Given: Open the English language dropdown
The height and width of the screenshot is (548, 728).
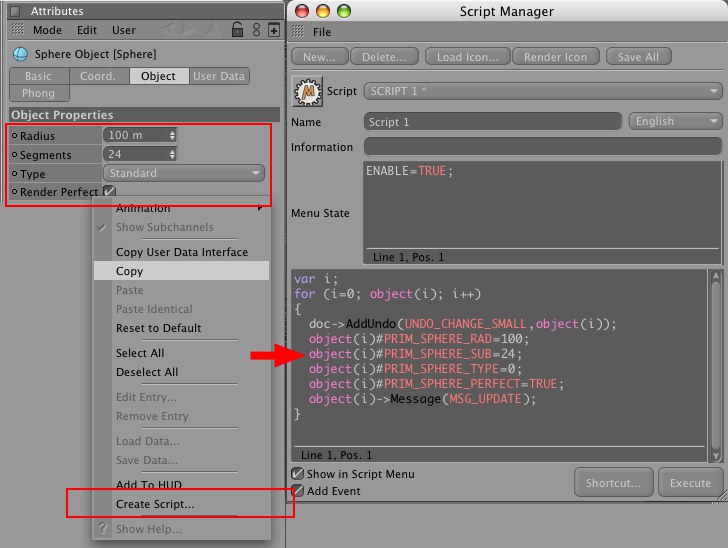Looking at the screenshot, I should point(675,121).
